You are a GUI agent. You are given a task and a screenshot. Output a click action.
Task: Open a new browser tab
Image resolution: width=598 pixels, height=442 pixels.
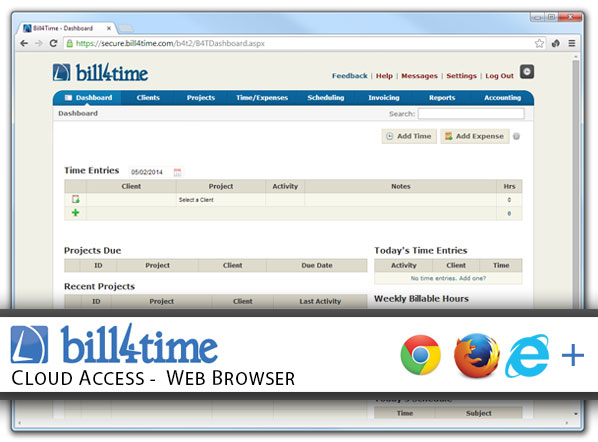click(x=125, y=28)
